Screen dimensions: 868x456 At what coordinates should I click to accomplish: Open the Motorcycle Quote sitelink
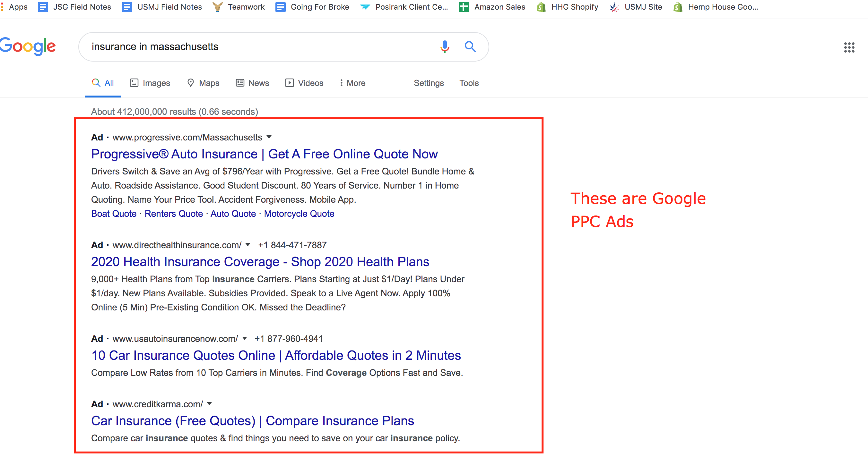[x=299, y=214]
